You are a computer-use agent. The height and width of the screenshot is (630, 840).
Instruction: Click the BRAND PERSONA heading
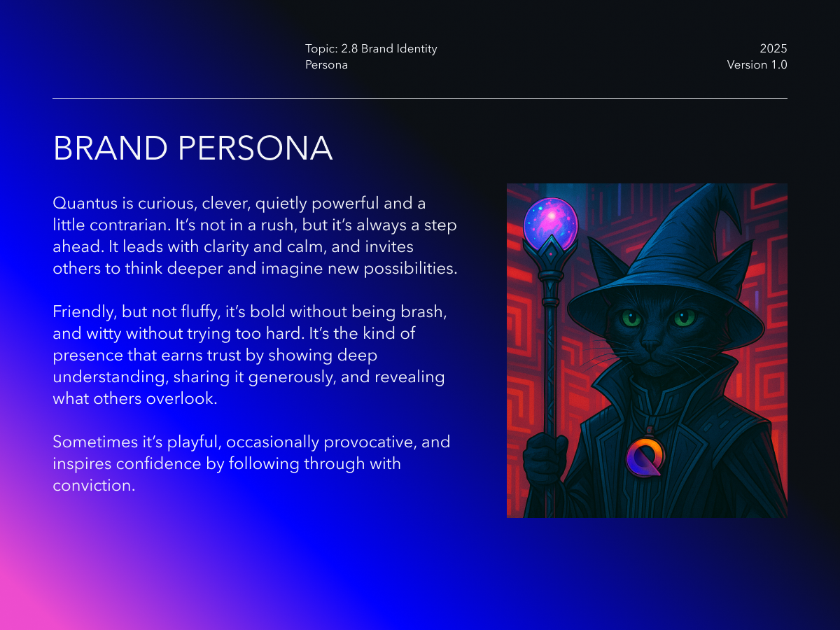coord(192,148)
